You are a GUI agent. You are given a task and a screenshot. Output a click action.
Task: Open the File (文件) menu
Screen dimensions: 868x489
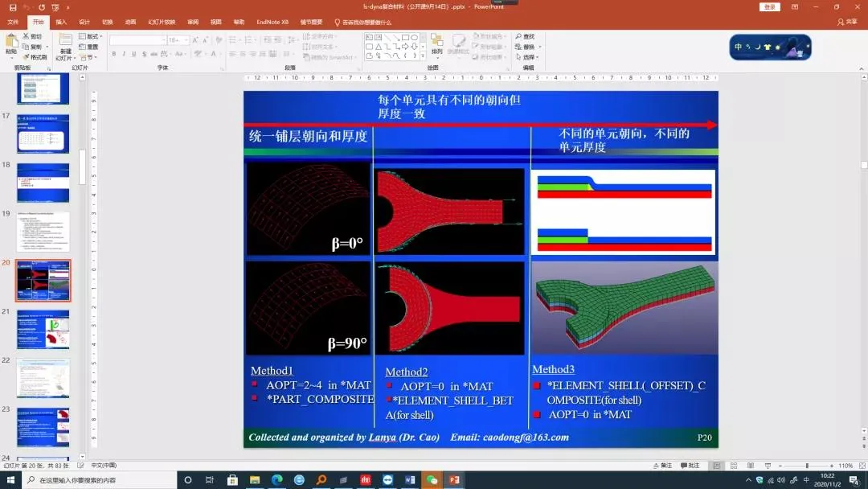click(x=14, y=23)
